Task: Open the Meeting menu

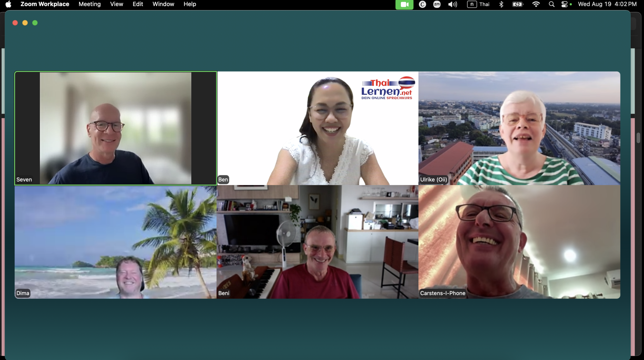Action: coord(90,4)
